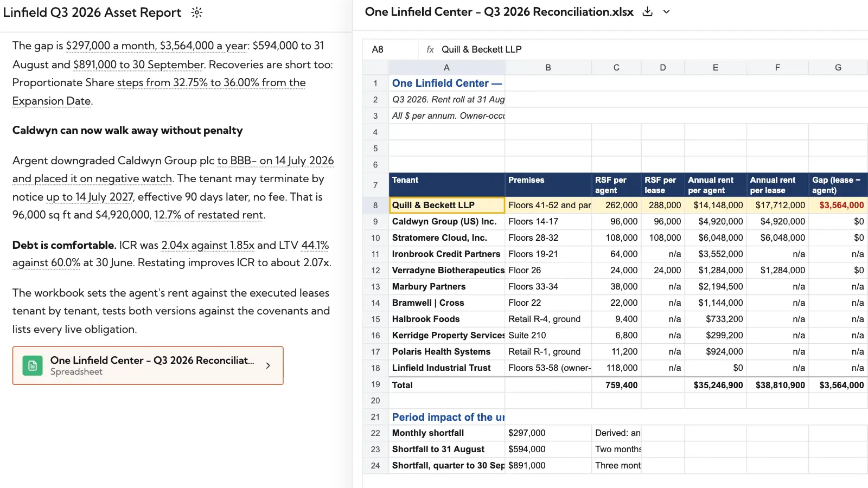Viewport: 868px width, 488px height.
Task: Select row 8 header
Action: tap(375, 206)
